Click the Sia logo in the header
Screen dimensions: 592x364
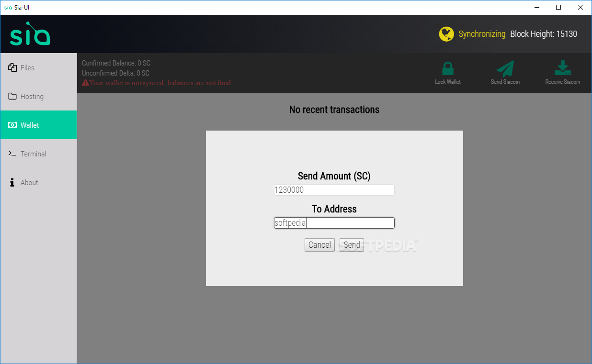tap(30, 33)
